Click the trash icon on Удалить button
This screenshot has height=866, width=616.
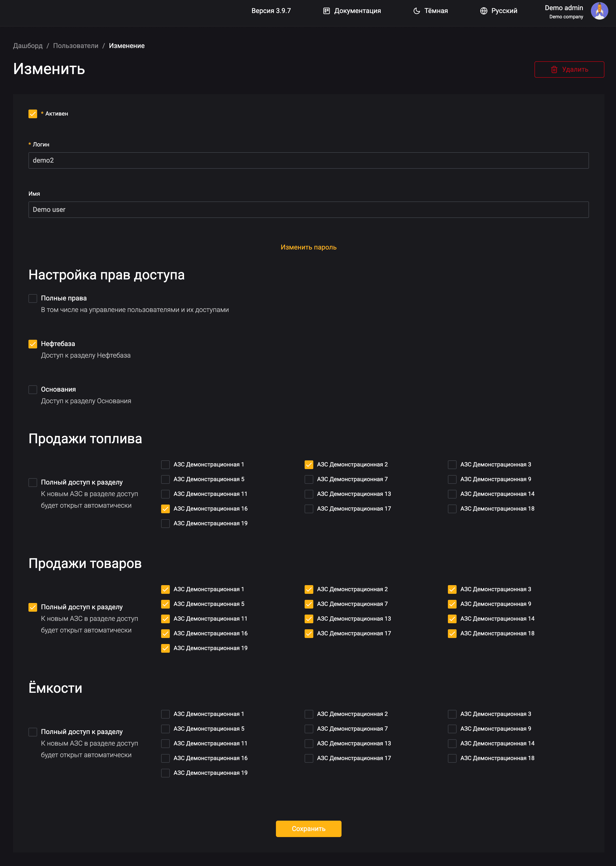[554, 70]
